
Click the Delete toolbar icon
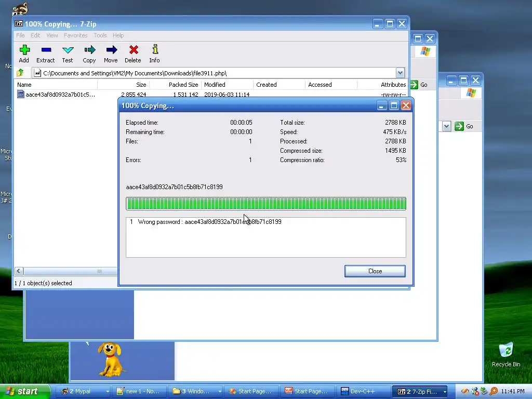click(x=133, y=50)
